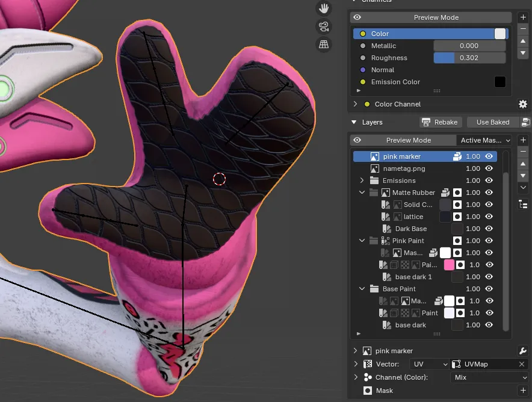The image size is (532, 402).
Task: Open Color Channel settings via gear icon
Action: [522, 104]
